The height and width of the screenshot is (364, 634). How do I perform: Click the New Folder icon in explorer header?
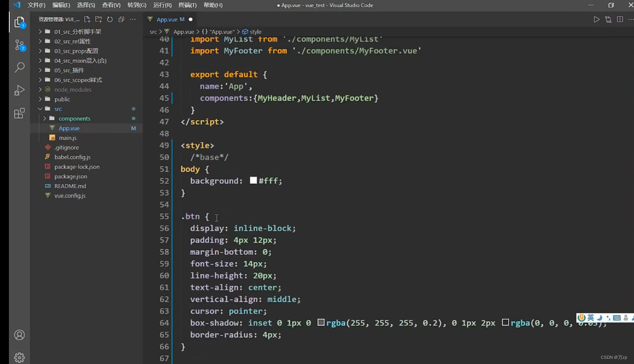tap(98, 19)
